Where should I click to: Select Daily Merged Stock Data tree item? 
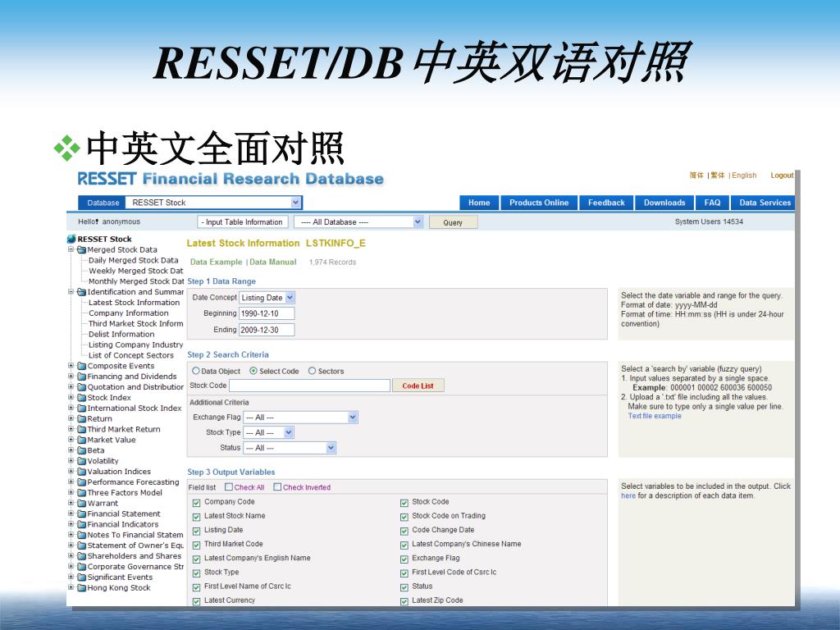[134, 260]
